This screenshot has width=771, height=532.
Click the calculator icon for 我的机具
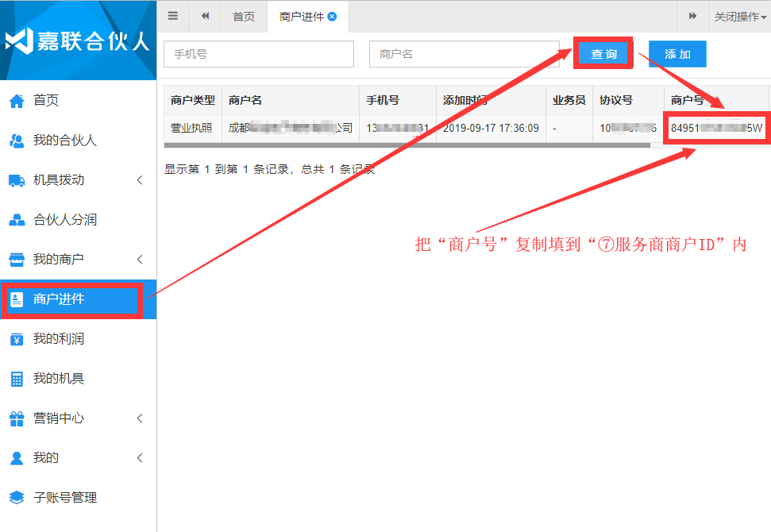(x=17, y=379)
